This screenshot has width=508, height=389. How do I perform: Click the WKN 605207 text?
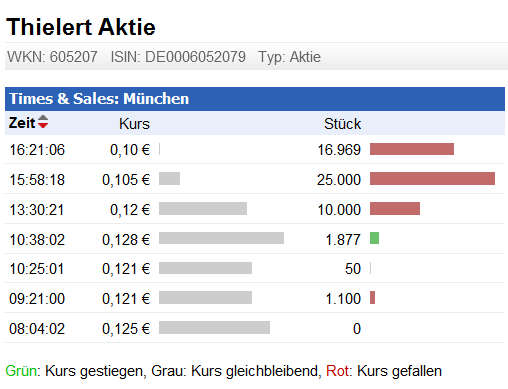[x=52, y=57]
